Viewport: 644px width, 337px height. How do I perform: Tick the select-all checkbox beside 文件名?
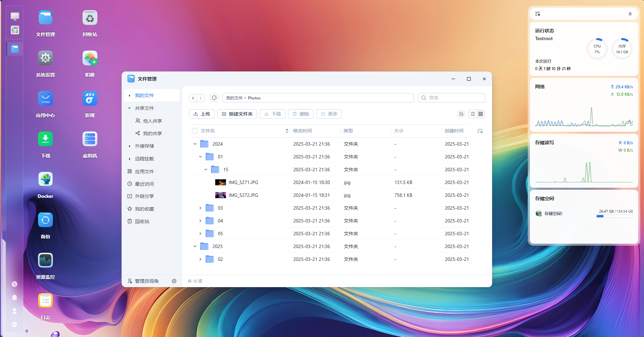pos(195,131)
